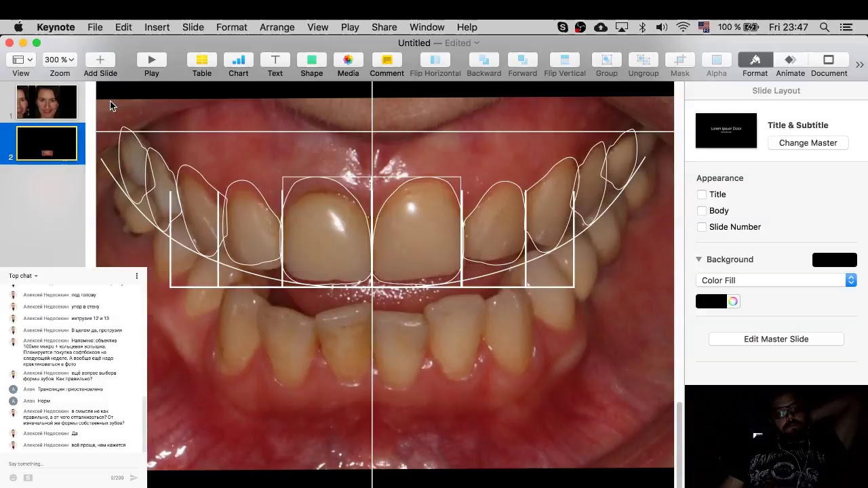
Task: Open the Slide menu
Action: click(193, 27)
